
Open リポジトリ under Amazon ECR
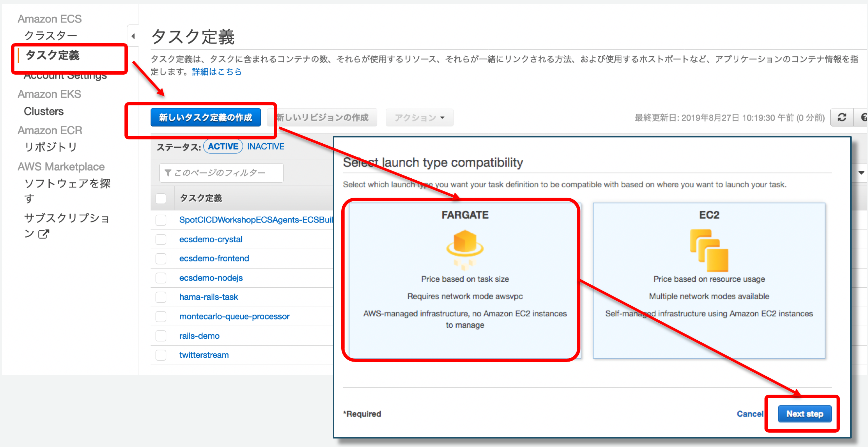click(x=50, y=147)
